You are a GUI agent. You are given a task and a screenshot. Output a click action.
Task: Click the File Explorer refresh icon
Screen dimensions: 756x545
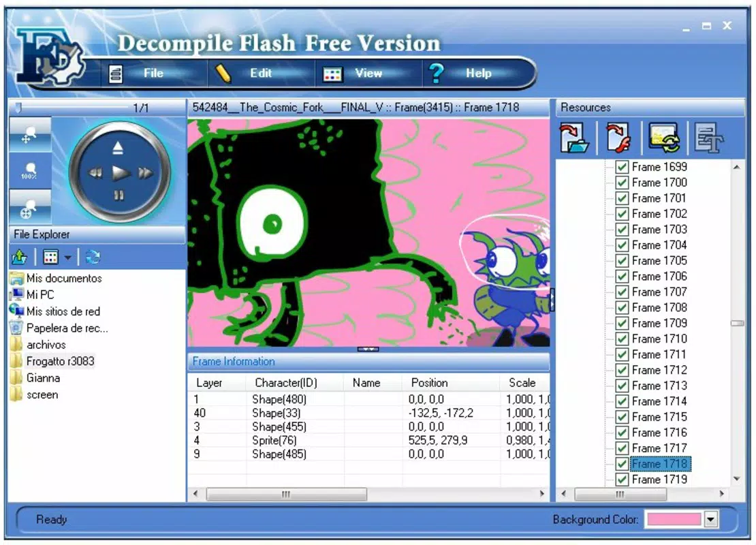pos(93,257)
